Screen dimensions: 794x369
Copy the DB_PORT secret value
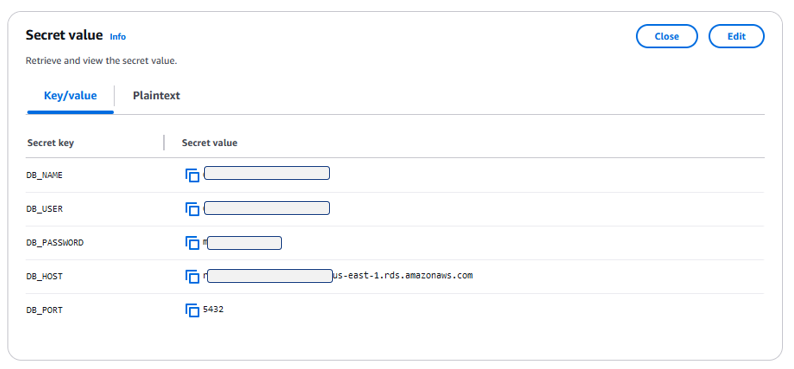coord(192,310)
